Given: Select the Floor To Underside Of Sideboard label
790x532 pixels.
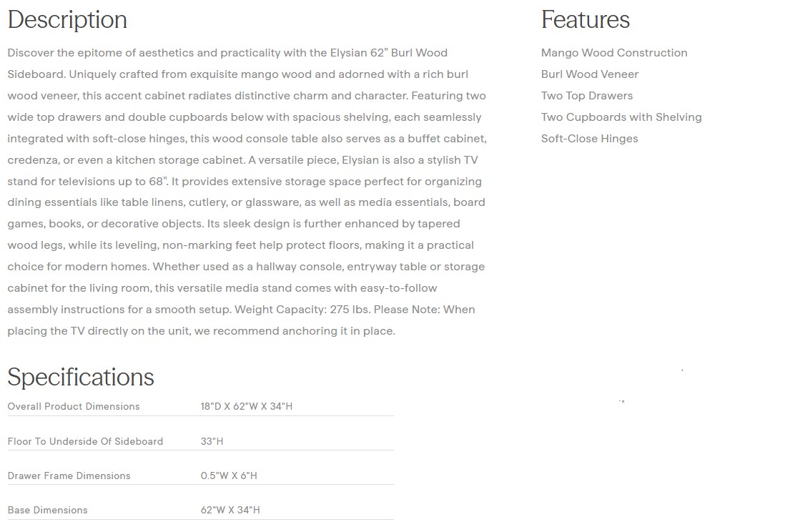Looking at the screenshot, I should pyautogui.click(x=85, y=441).
